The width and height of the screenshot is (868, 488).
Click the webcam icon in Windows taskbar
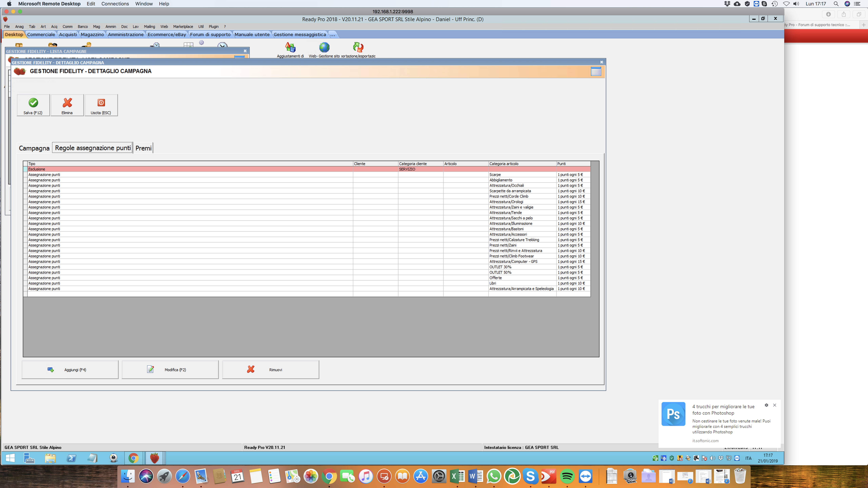[114, 458]
